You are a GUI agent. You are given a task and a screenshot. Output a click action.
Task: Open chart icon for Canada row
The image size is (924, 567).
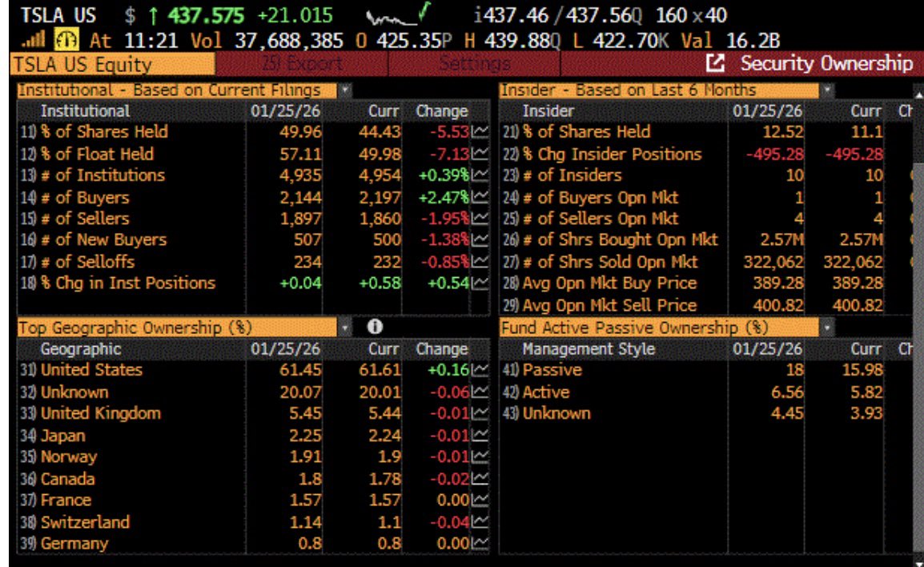pyautogui.click(x=480, y=479)
